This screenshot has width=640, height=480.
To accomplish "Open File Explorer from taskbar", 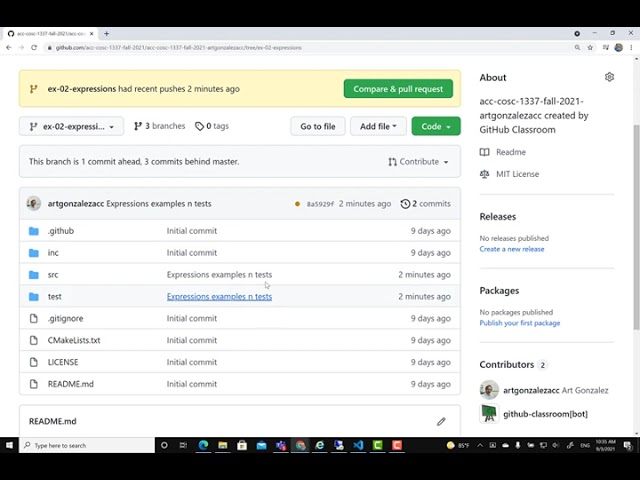I will pos(222,445).
